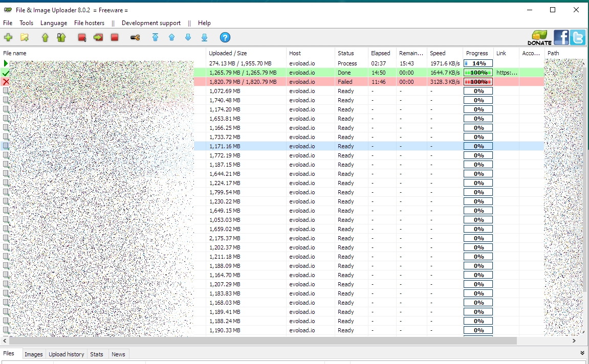Open the File hosters menu
This screenshot has width=589, height=364.
[89, 23]
